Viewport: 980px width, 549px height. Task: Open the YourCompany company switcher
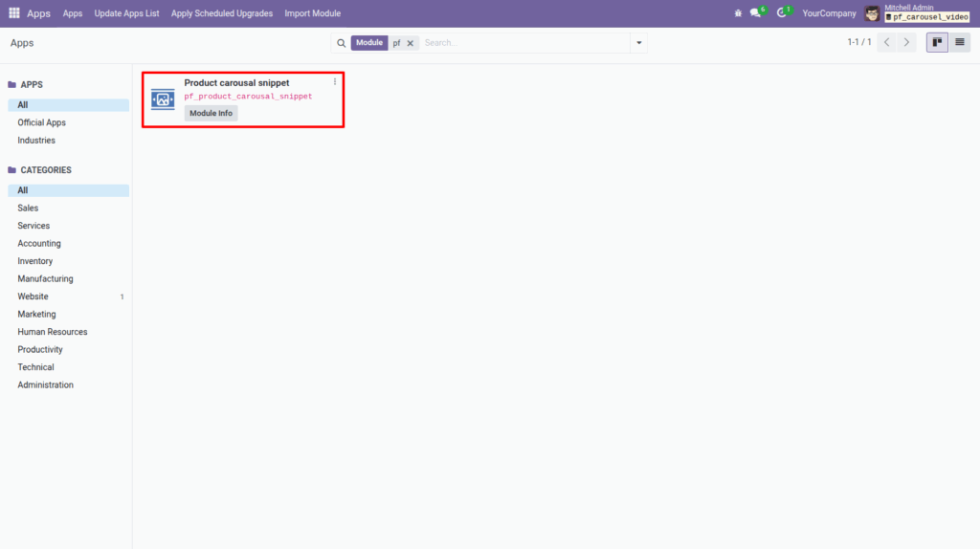829,13
